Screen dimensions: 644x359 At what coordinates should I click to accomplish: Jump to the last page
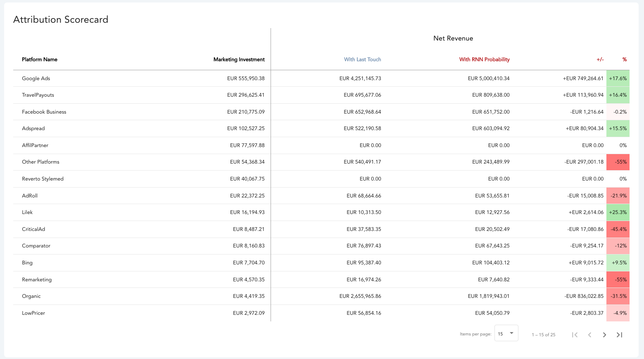619,335
